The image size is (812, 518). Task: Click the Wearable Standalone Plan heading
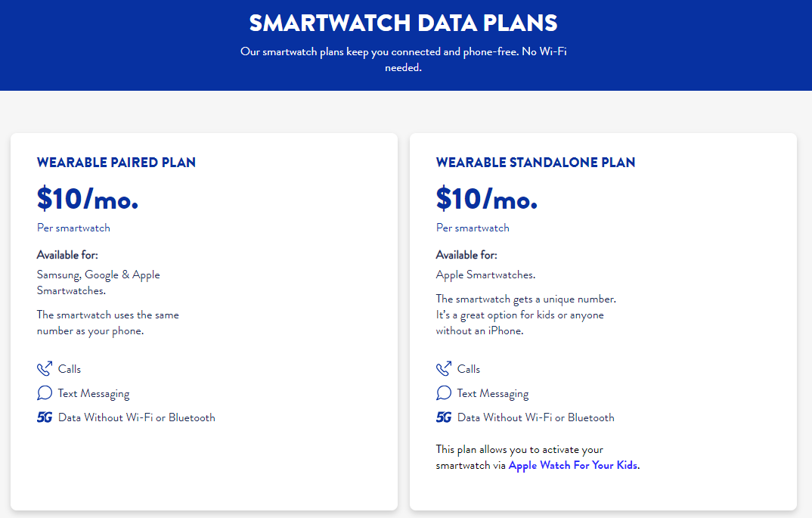tap(535, 162)
